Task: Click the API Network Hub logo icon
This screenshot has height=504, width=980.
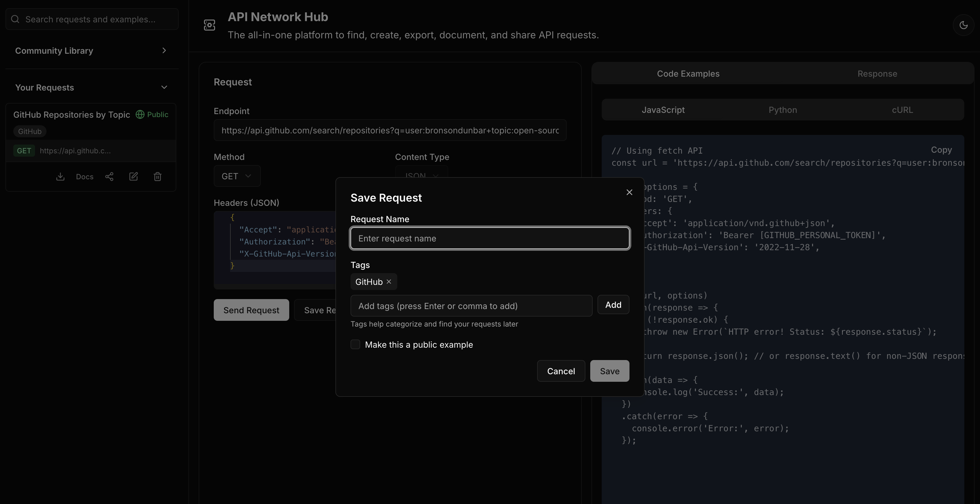Action: coord(209,25)
